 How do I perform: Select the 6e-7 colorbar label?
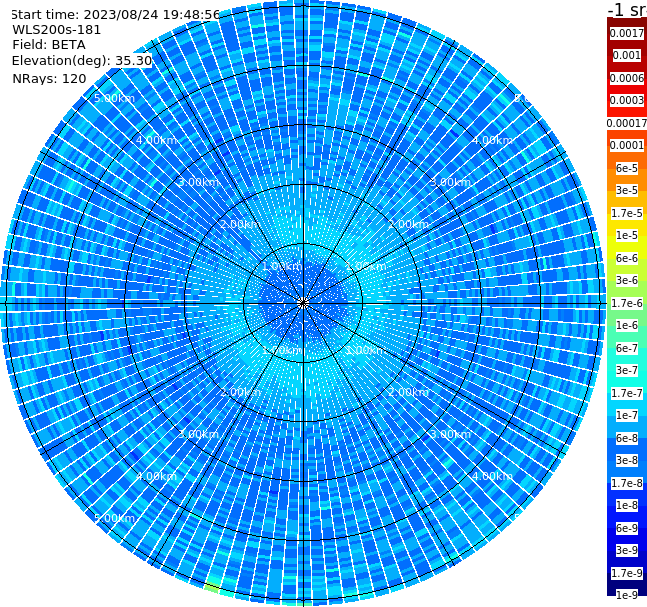(x=627, y=348)
